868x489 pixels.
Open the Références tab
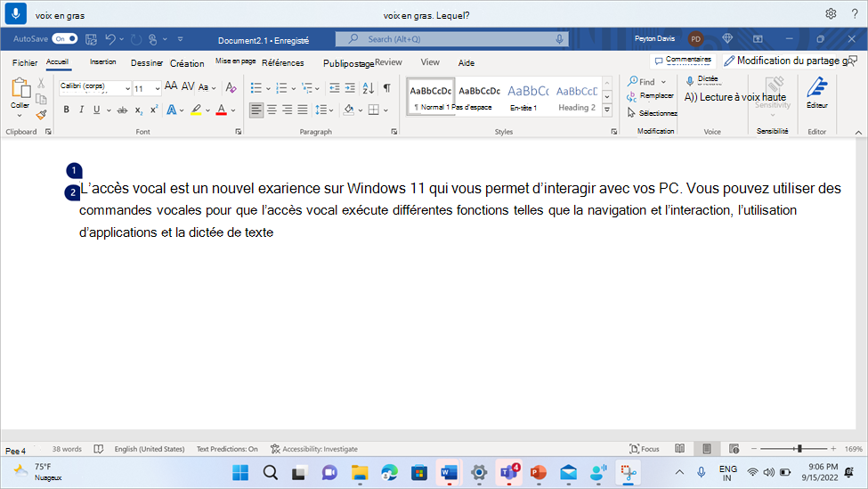coord(283,63)
